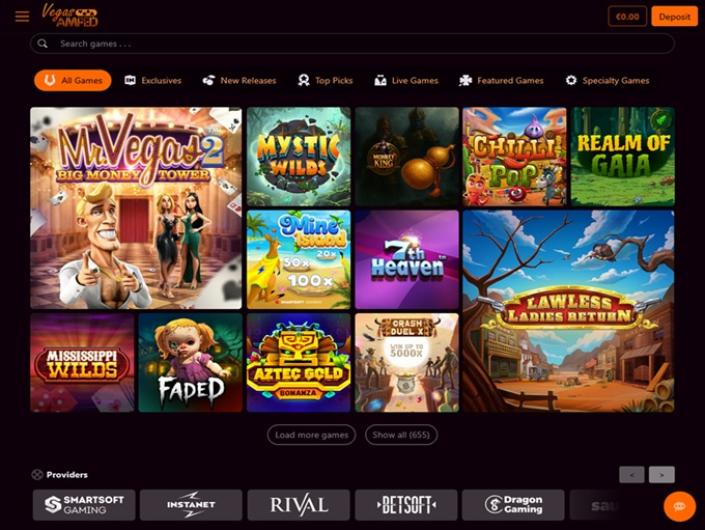Choose the Rival provider logo
The width and height of the screenshot is (705, 530).
pos(299,505)
